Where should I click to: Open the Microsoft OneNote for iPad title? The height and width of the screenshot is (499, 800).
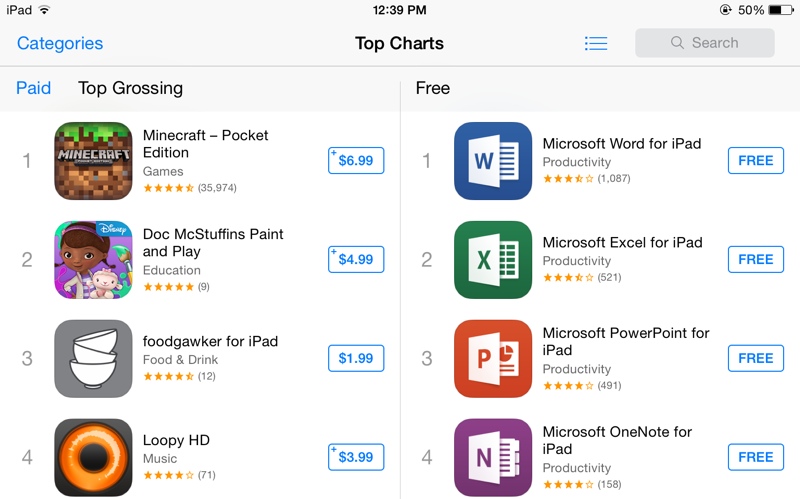tap(617, 440)
